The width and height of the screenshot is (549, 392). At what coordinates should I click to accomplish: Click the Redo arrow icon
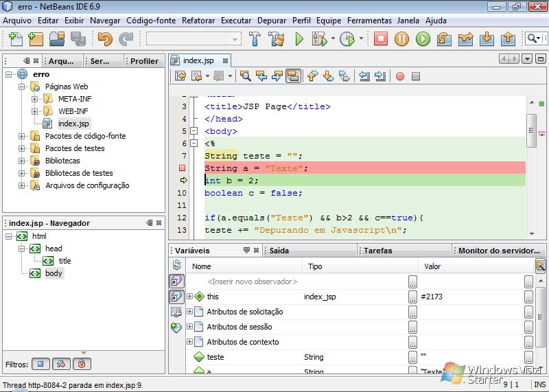(x=126, y=38)
